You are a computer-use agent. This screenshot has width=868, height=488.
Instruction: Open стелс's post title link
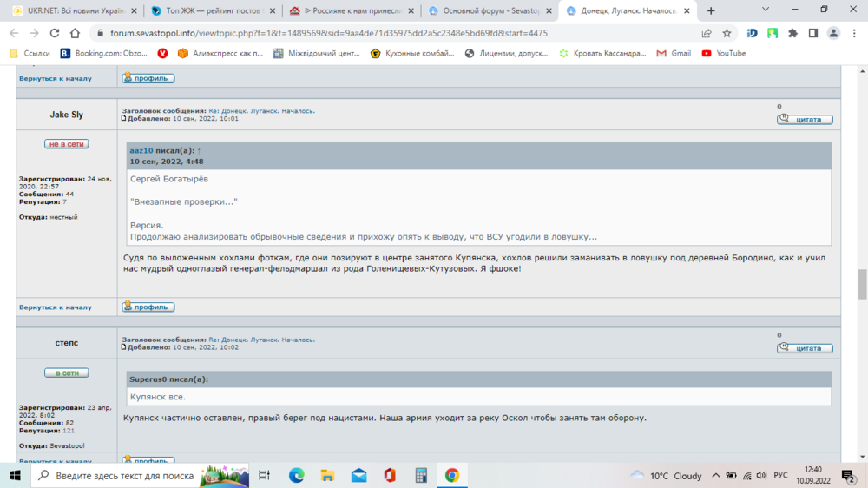[x=262, y=340]
